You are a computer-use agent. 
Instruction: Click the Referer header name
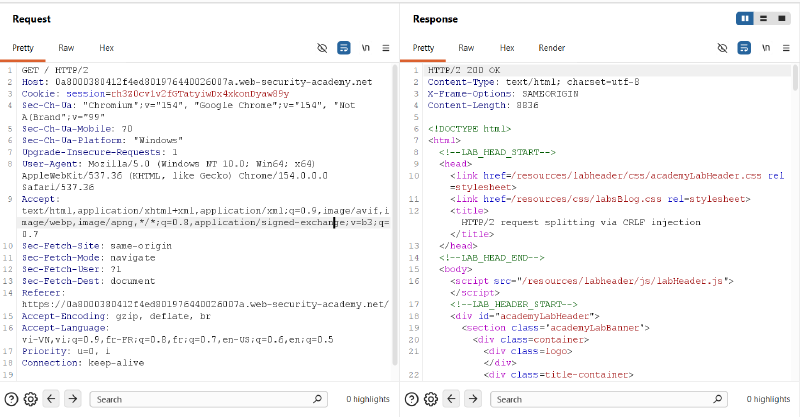point(43,292)
